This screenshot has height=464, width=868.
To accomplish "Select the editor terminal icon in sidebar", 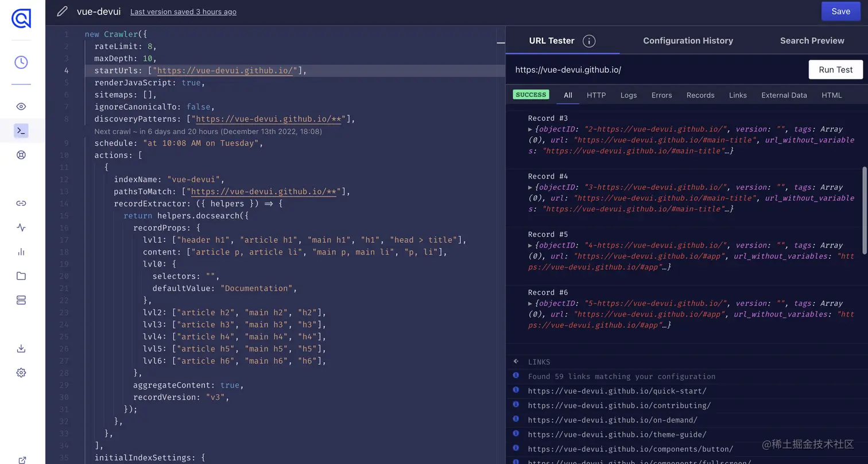I will click(21, 131).
